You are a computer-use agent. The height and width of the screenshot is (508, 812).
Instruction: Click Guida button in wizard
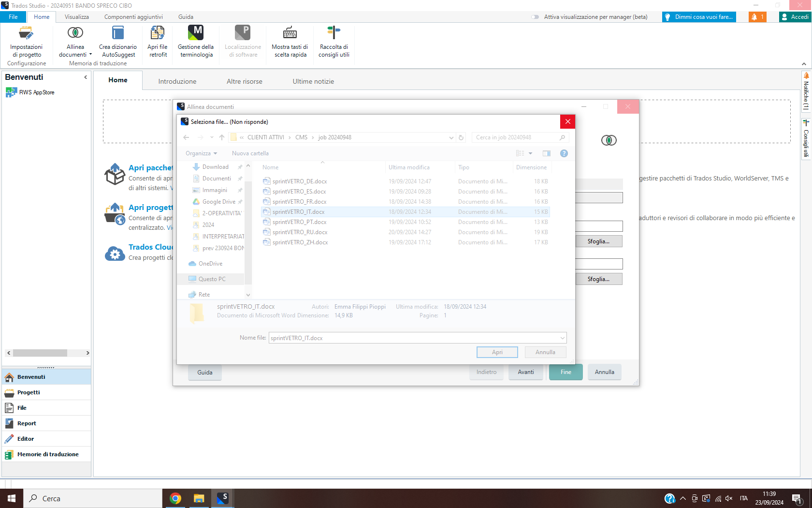pyautogui.click(x=205, y=373)
